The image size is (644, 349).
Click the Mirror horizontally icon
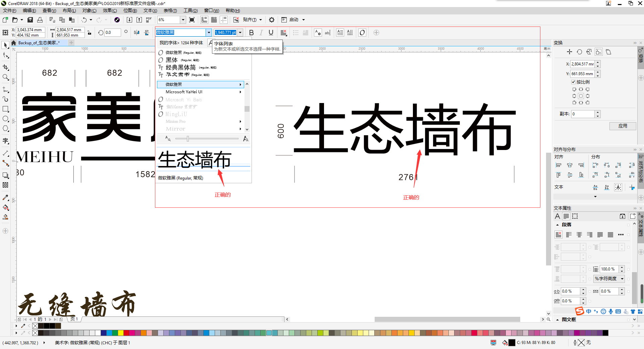coord(137,33)
